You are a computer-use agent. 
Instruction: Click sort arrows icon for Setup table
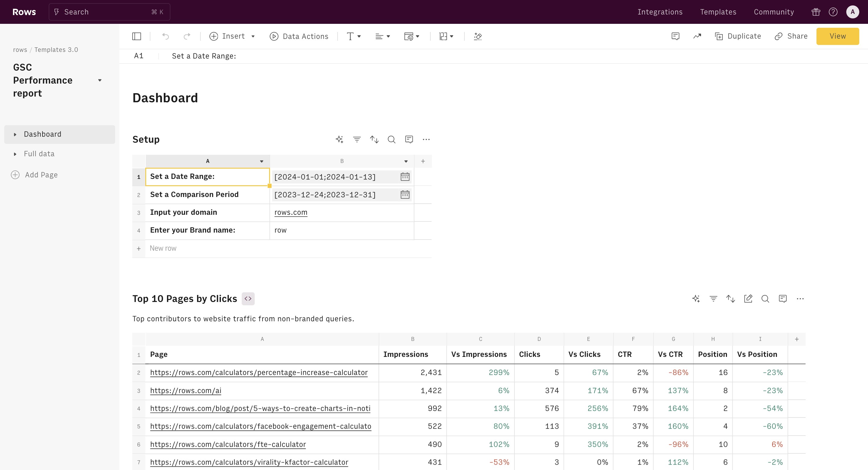click(374, 139)
